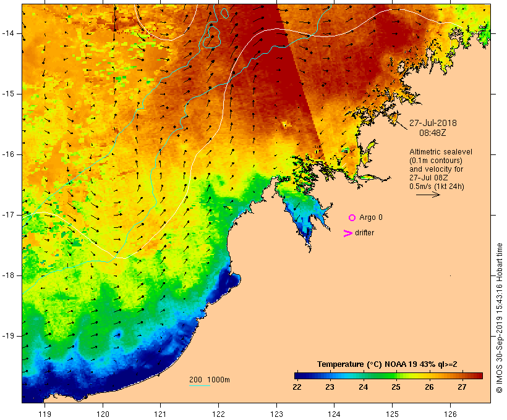Click the '-14' latitude axis label

click(x=7, y=33)
